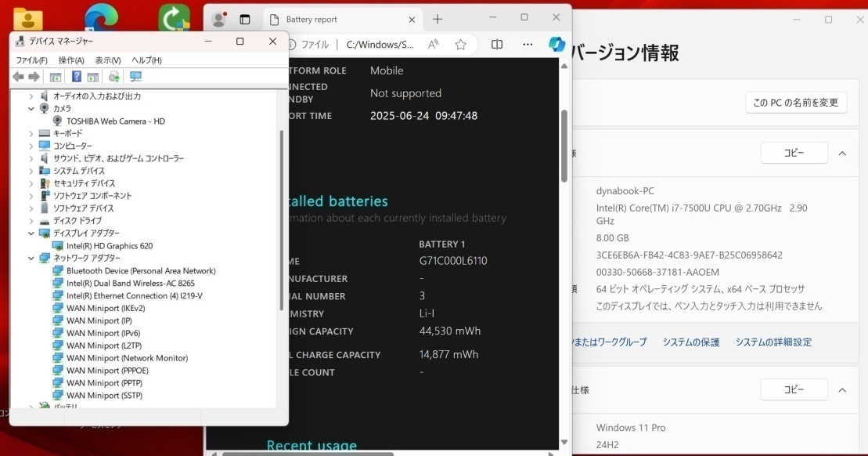Viewport: 868px width, 456px height.
Task: Copy device specifications with the upper コピー button
Action: pos(794,153)
